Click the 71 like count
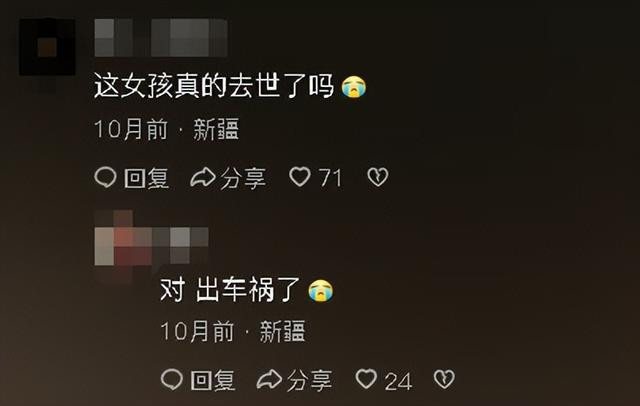The image size is (640, 406). pyautogui.click(x=330, y=178)
